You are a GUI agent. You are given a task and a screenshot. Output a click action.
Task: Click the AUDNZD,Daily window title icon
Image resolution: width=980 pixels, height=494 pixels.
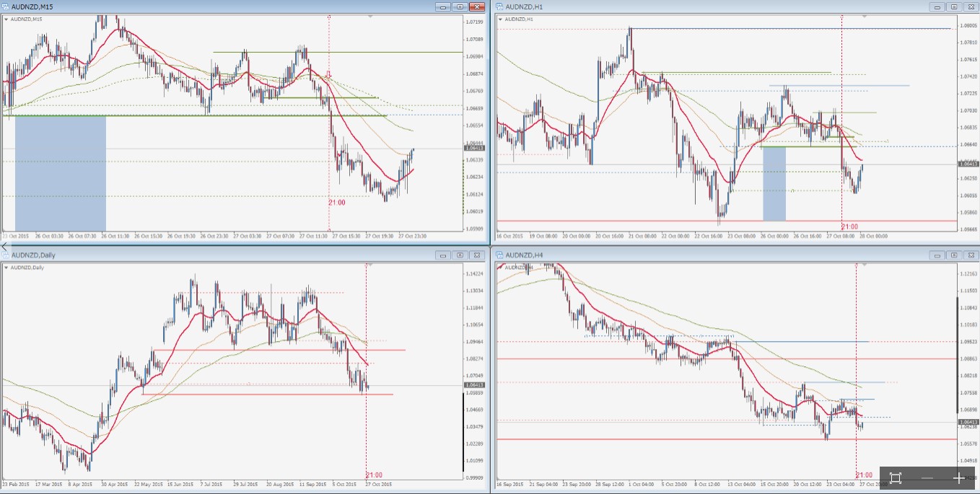(6, 255)
